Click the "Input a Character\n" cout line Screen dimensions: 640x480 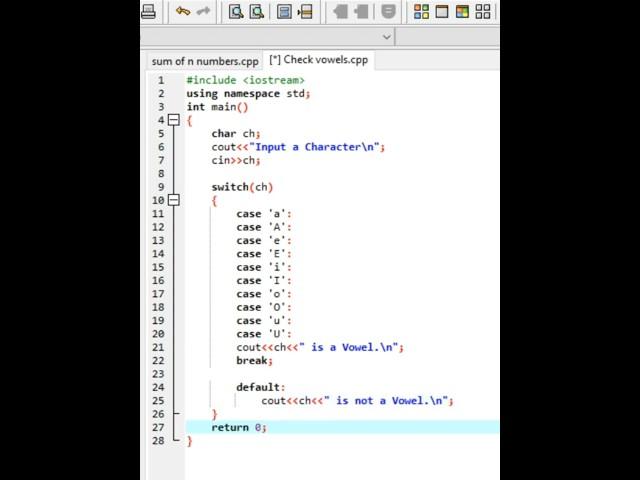click(x=298, y=147)
